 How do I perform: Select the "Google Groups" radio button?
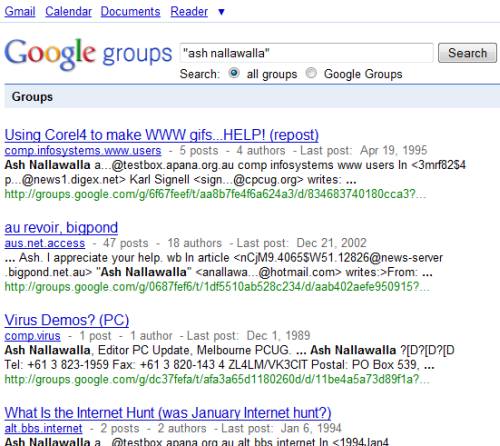[311, 73]
